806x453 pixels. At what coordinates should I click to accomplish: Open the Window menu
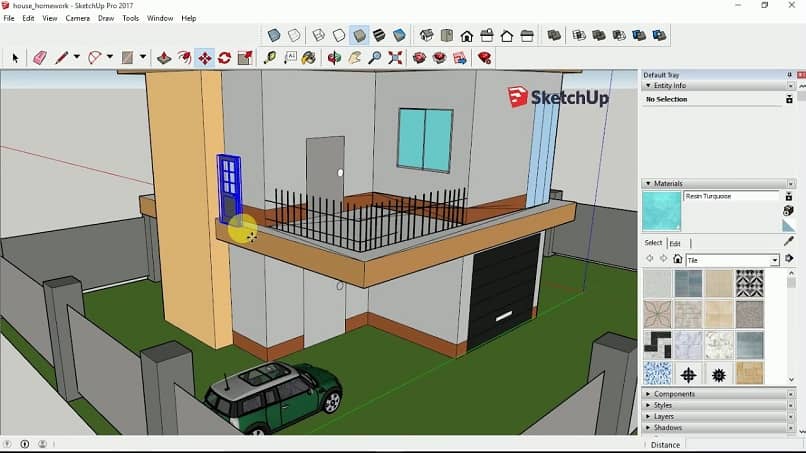point(160,18)
